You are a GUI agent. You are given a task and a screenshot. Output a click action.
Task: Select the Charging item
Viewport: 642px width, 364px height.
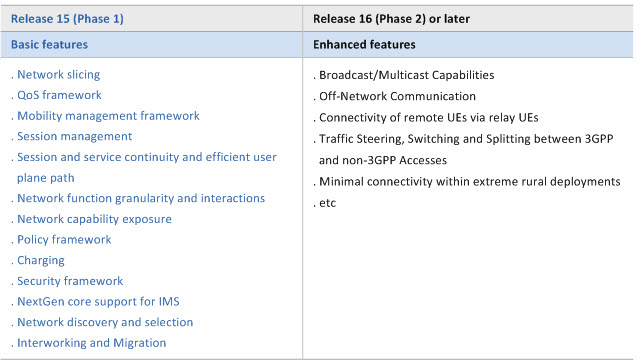[x=41, y=260]
